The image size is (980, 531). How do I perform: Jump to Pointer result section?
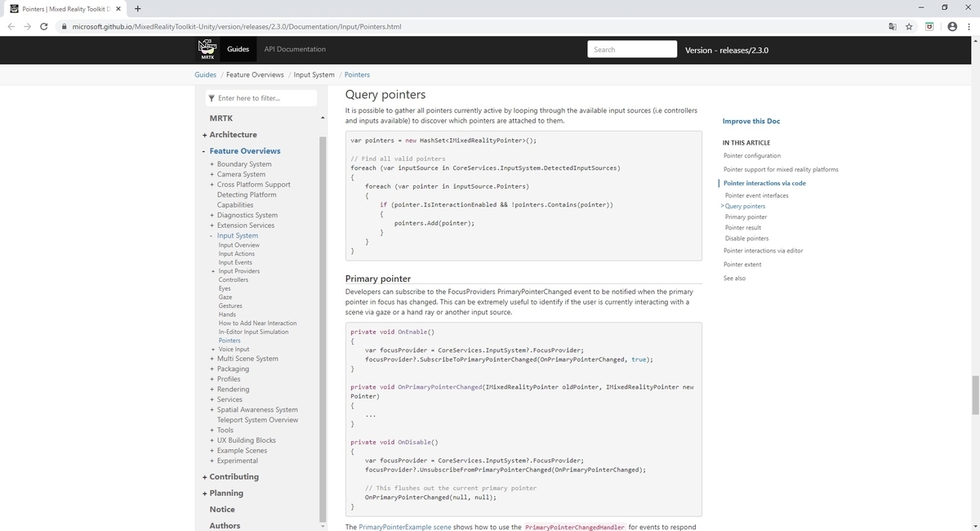click(x=743, y=227)
